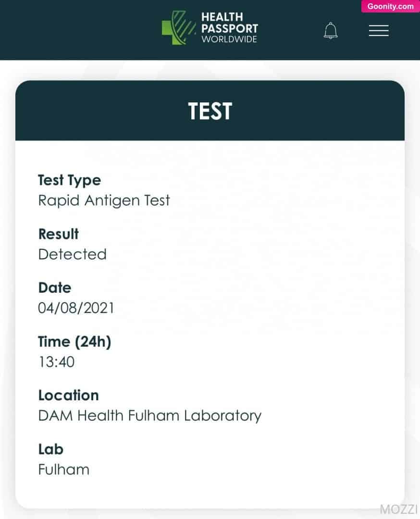This screenshot has width=420, height=519.
Task: Click the Detected result value
Action: [72, 254]
